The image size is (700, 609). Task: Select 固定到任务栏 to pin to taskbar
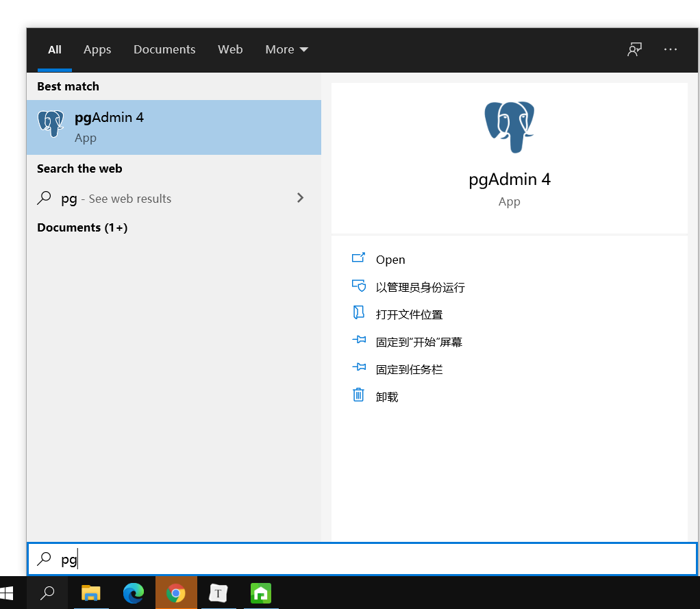coord(408,369)
